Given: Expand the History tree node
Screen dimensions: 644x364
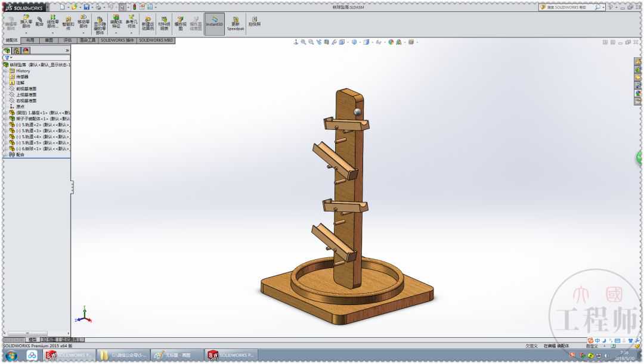Looking at the screenshot, I should point(5,71).
